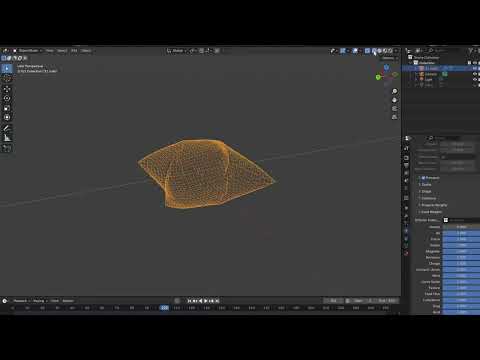Toggle viewport gizmos button
The width and height of the screenshot is (480, 360).
[343, 51]
